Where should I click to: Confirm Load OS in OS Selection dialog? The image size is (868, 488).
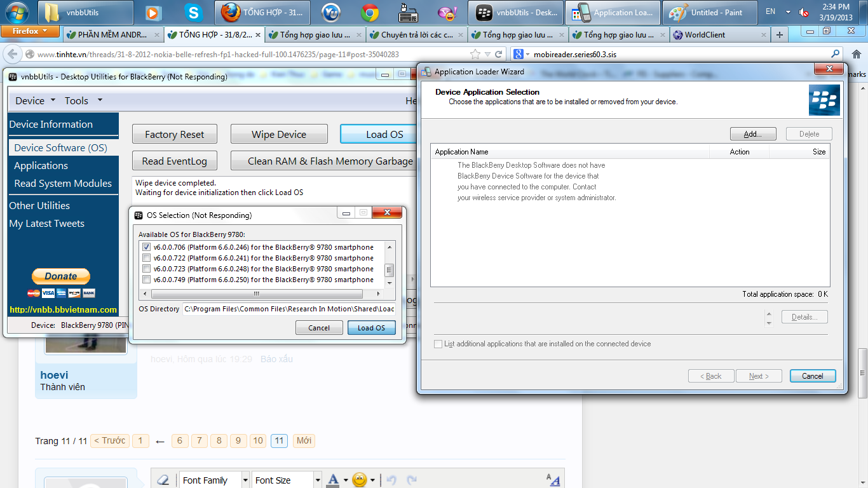(x=372, y=328)
